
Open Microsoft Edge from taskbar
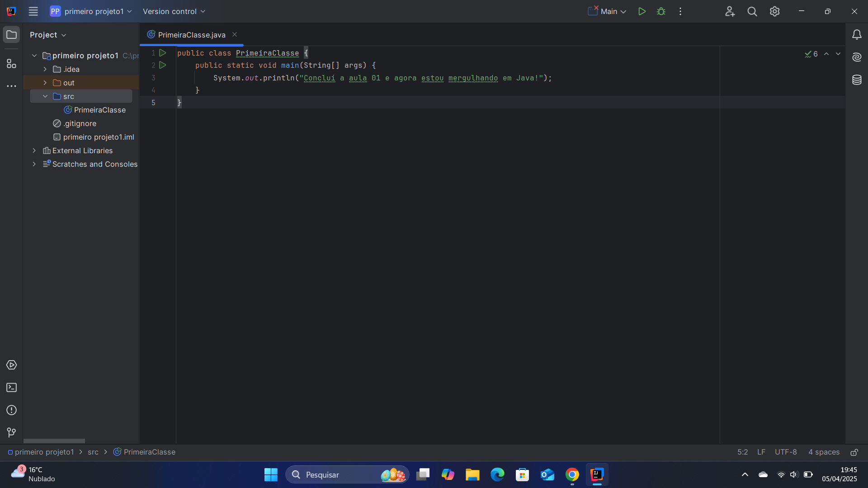click(497, 475)
